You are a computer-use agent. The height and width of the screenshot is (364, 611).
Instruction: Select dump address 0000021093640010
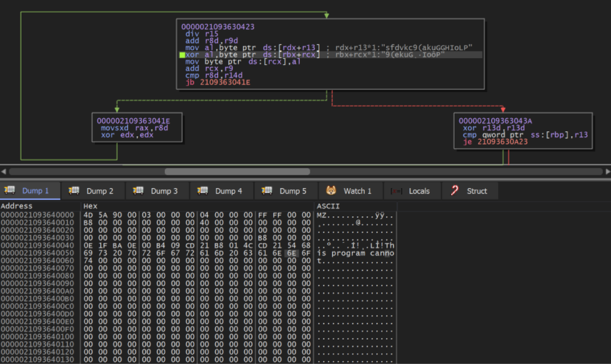point(38,222)
